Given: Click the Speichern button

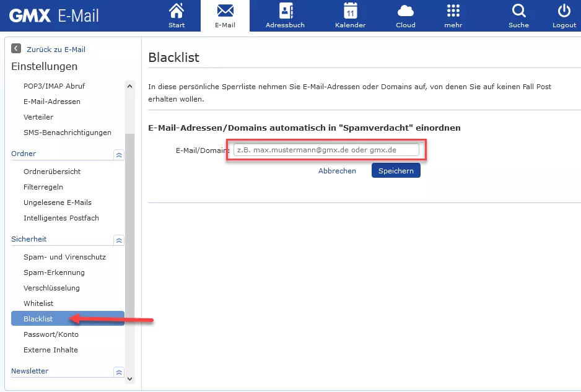Looking at the screenshot, I should pos(396,171).
